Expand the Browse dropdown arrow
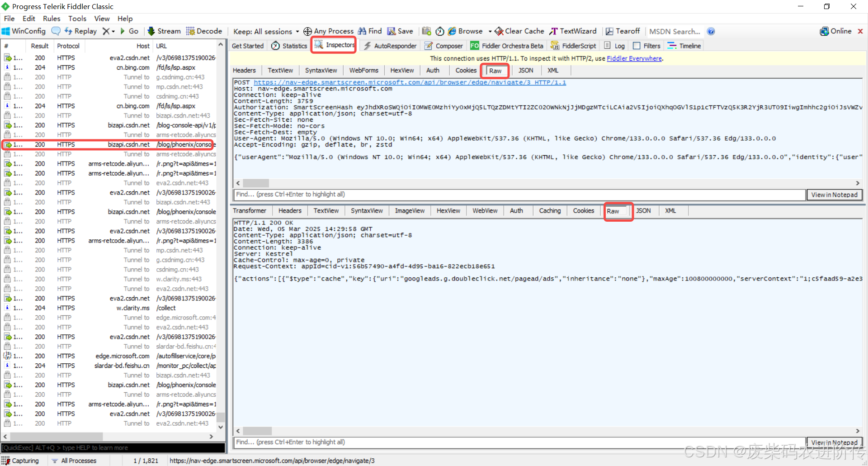Viewport: 868px width, 466px height. click(490, 32)
